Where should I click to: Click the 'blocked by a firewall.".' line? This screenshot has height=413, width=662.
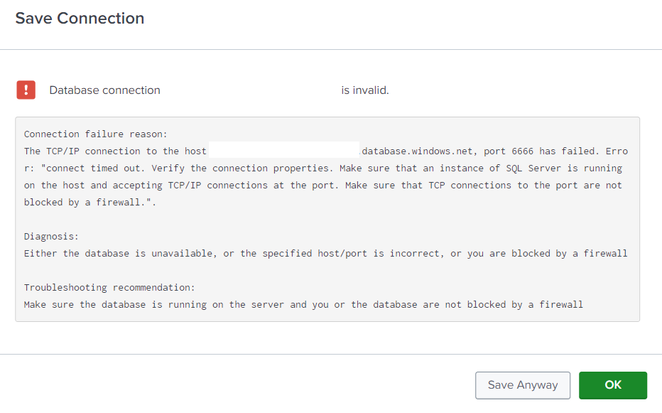pos(90,202)
